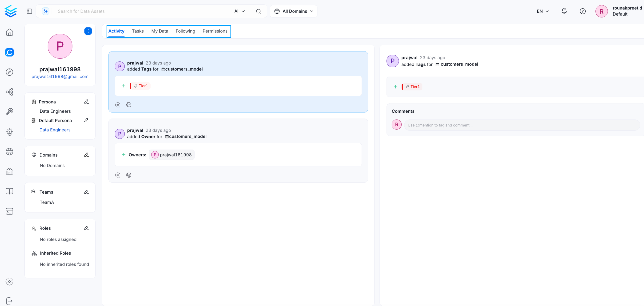Open the Home page from the sidebar
The width and height of the screenshot is (644, 306).
click(x=9, y=32)
